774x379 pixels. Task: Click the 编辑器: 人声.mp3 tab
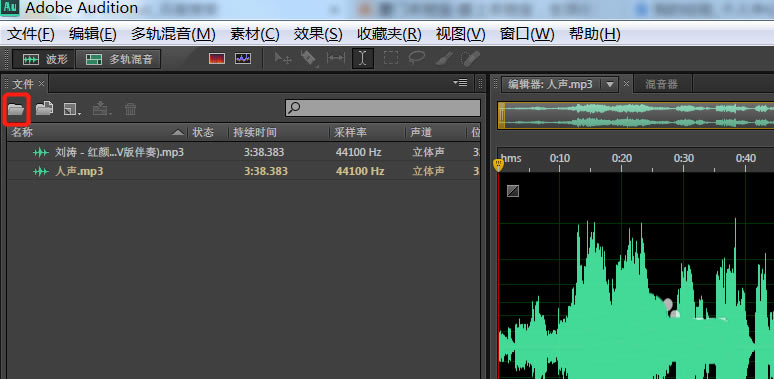pyautogui.click(x=550, y=84)
